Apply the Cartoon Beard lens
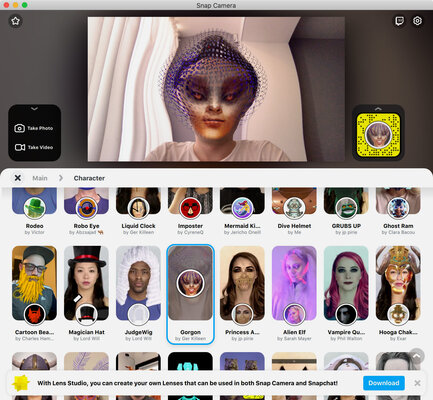Viewport: 433px width, 400px height. (x=34, y=294)
